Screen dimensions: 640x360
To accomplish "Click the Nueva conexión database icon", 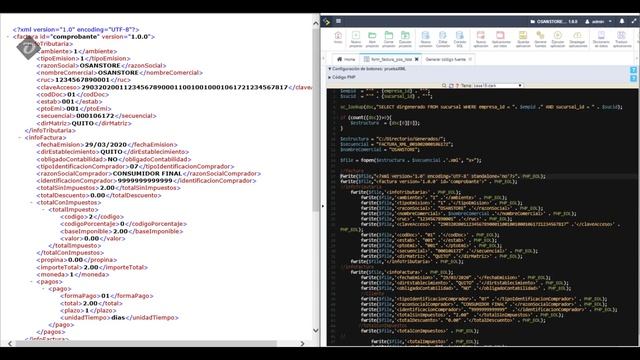I will point(425,39).
